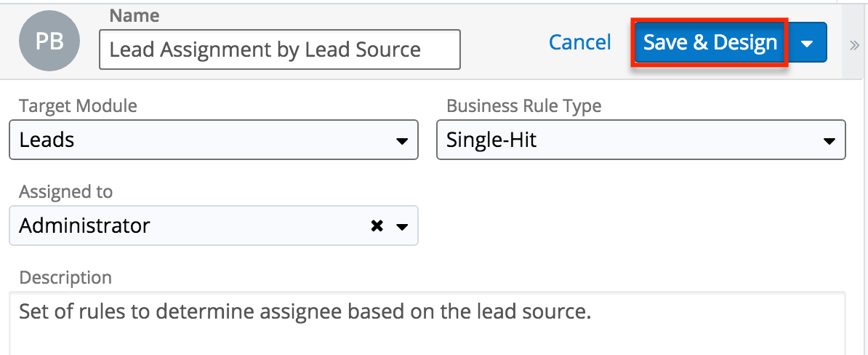The image size is (868, 355).
Task: Click the Target Module label
Action: pos(78,106)
